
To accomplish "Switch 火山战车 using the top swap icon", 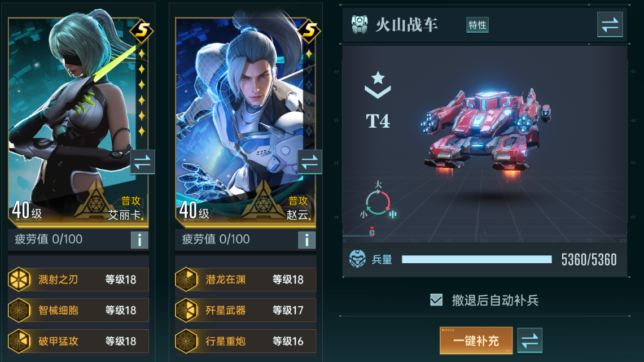I will click(610, 25).
